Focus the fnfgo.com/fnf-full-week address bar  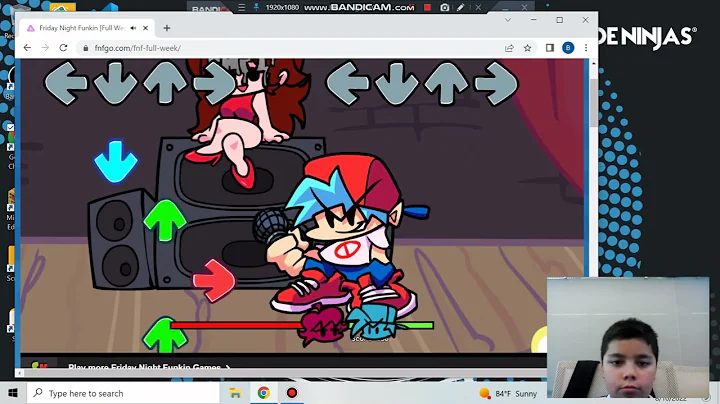292,48
